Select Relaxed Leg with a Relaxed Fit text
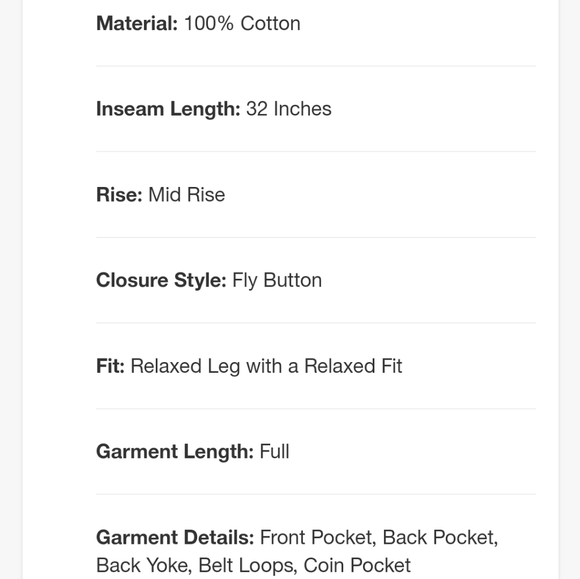The width and height of the screenshot is (580, 579). [x=266, y=366]
